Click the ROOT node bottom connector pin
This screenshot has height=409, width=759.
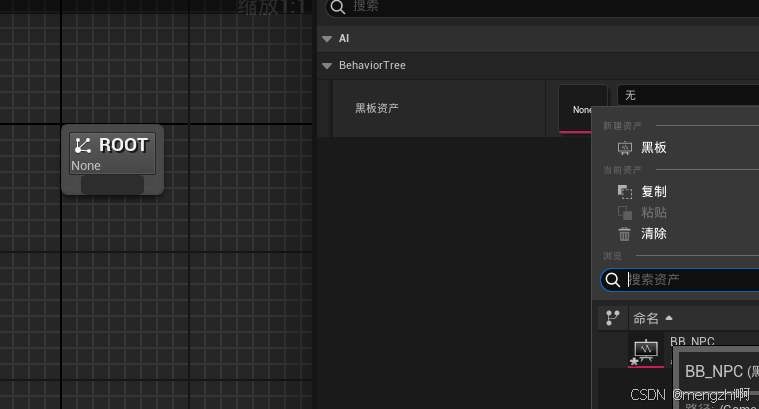(112, 185)
